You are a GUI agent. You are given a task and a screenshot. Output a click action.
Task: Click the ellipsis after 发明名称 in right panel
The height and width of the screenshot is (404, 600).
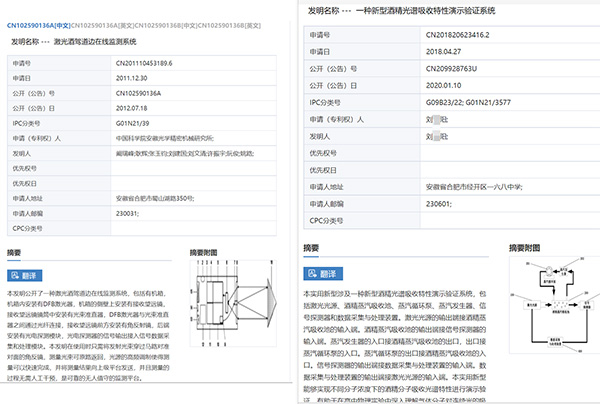pyautogui.click(x=347, y=11)
